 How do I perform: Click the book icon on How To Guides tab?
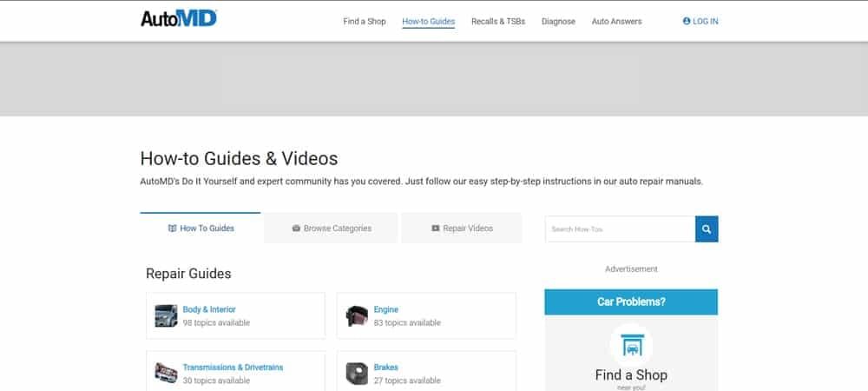click(x=172, y=229)
